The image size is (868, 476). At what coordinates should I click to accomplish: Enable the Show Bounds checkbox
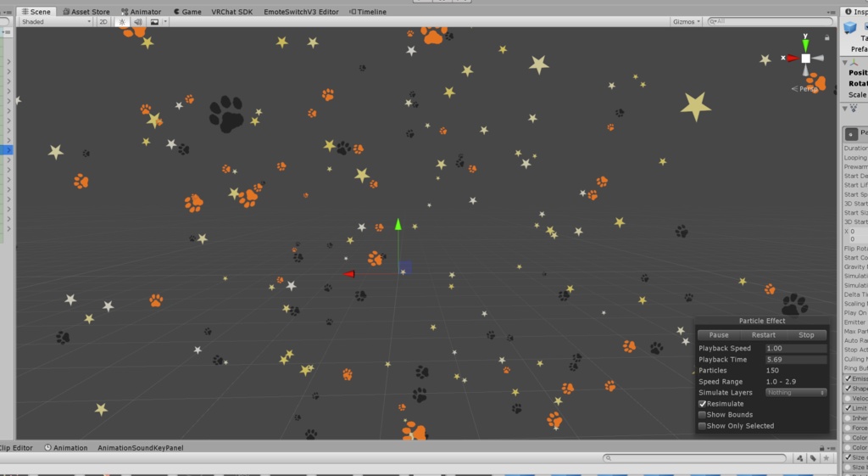pyautogui.click(x=702, y=415)
